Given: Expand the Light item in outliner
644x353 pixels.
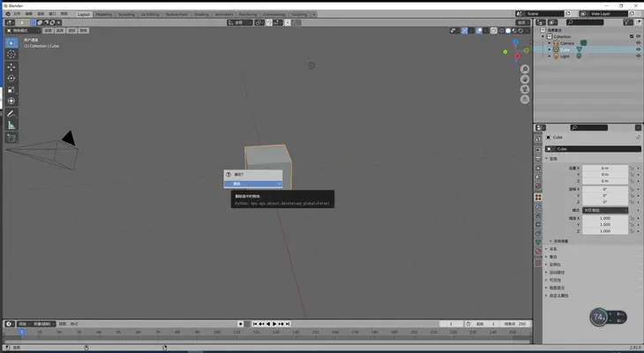Looking at the screenshot, I should click(550, 56).
